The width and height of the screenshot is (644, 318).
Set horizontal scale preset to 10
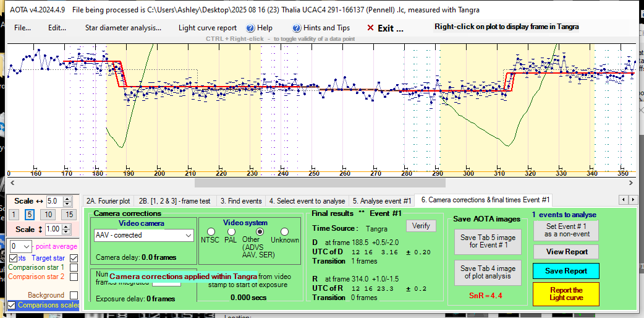(48, 214)
